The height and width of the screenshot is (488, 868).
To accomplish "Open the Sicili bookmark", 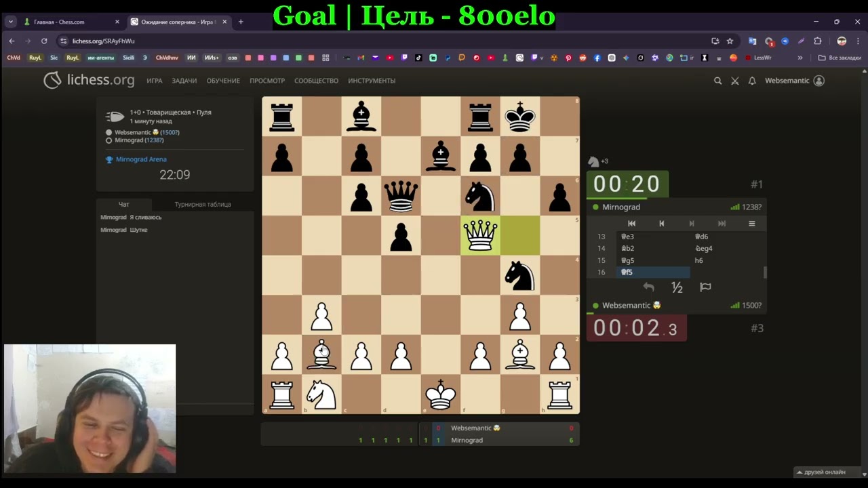I will point(128,58).
